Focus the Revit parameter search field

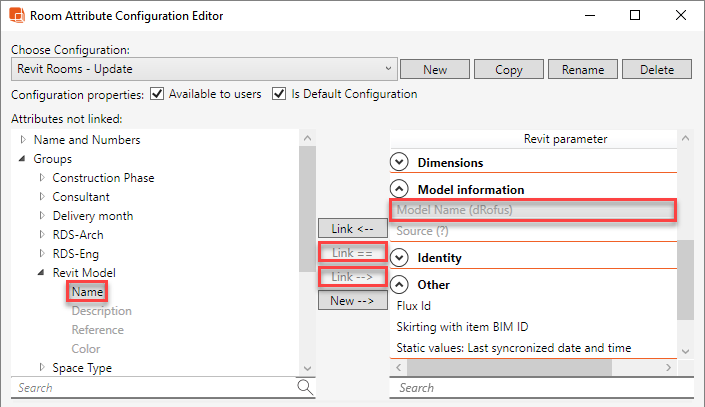pos(530,387)
